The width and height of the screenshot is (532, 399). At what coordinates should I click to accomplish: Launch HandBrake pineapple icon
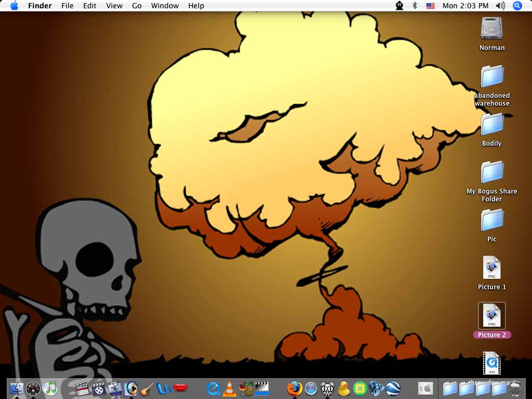click(245, 389)
